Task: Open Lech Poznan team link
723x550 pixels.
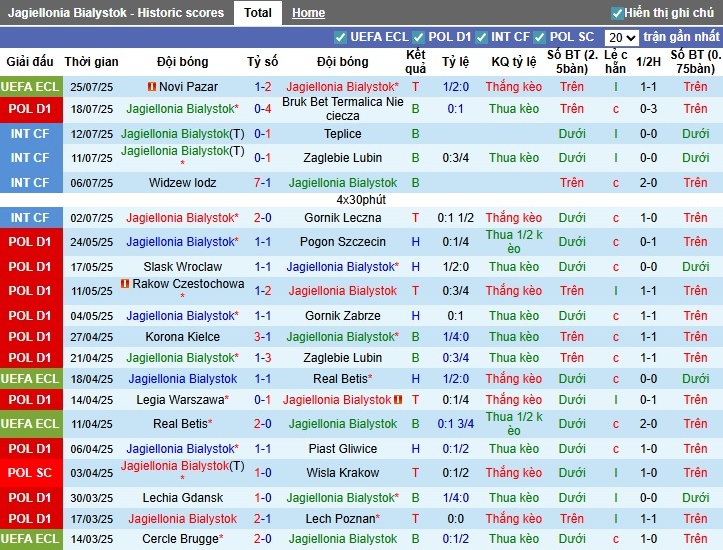Action: click(x=340, y=519)
